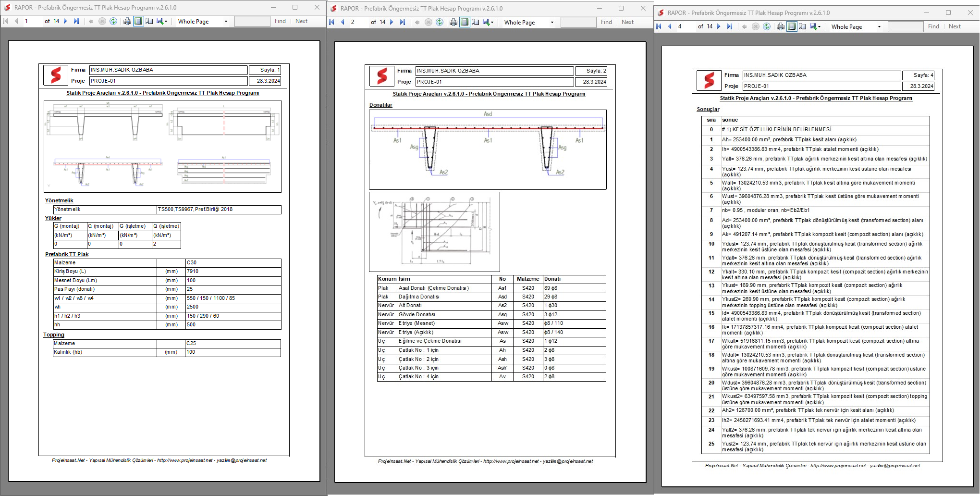Toggle Print Layout in page 1 window
The height and width of the screenshot is (496, 980).
tap(138, 21)
